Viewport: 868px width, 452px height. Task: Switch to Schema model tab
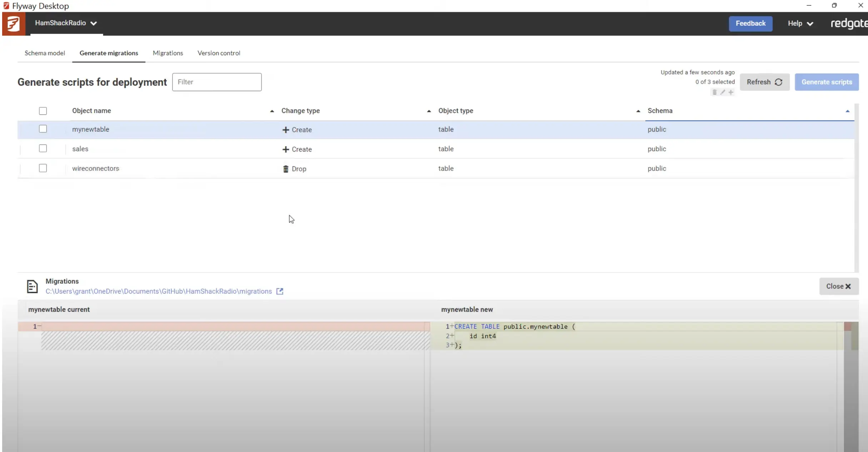coord(45,53)
